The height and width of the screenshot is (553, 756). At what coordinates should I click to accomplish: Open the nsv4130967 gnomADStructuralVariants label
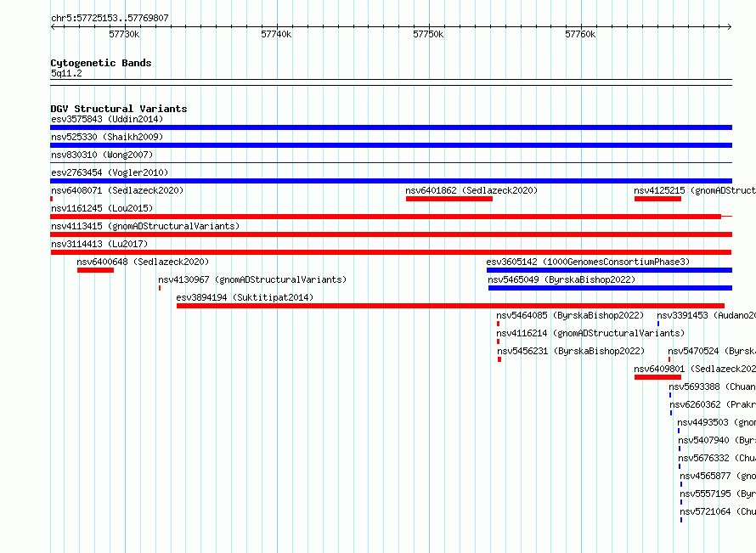point(252,279)
